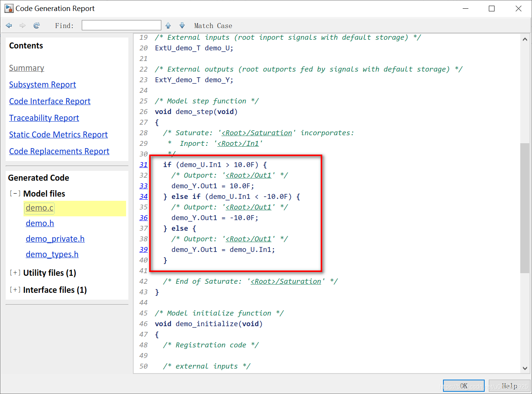Expand the Interface files (1) group
Viewport: 532px width, 394px height.
tap(15, 289)
